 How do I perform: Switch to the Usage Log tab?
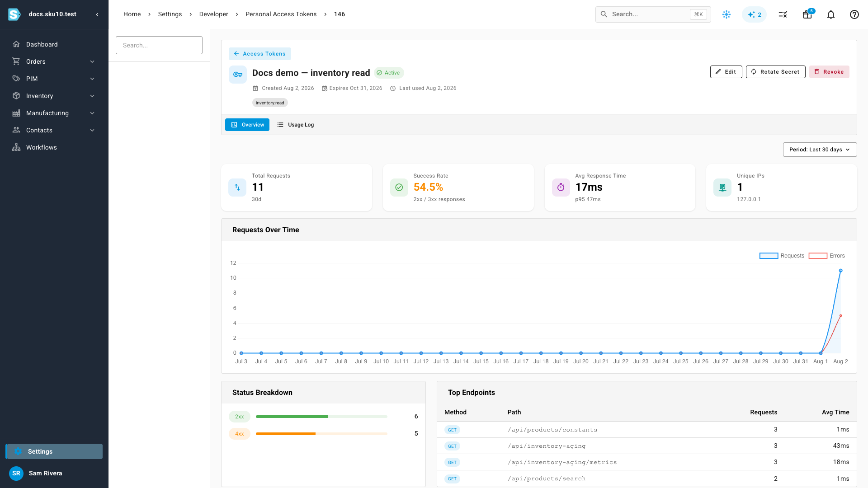click(x=295, y=125)
